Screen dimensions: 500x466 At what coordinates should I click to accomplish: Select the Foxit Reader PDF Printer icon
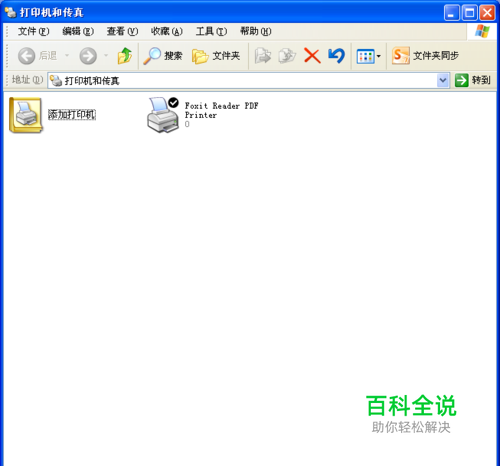[x=163, y=115]
